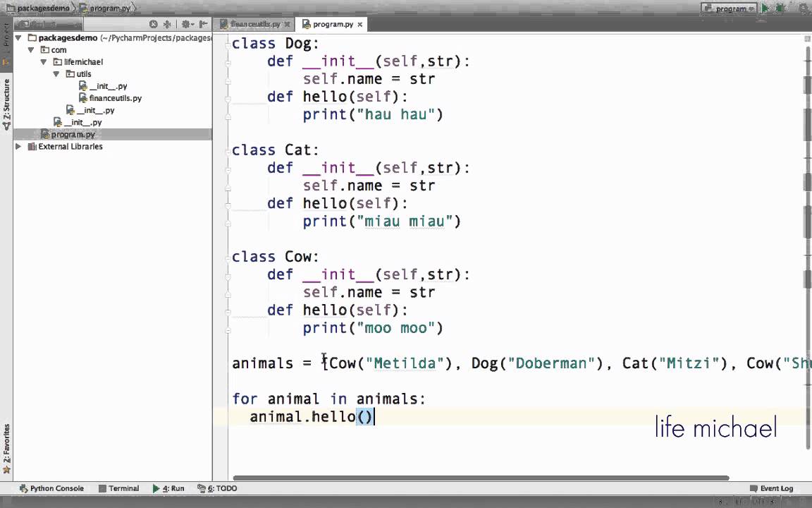This screenshot has height=508, width=812.
Task: Open the project view selector dropdown
Action: click(x=48, y=25)
